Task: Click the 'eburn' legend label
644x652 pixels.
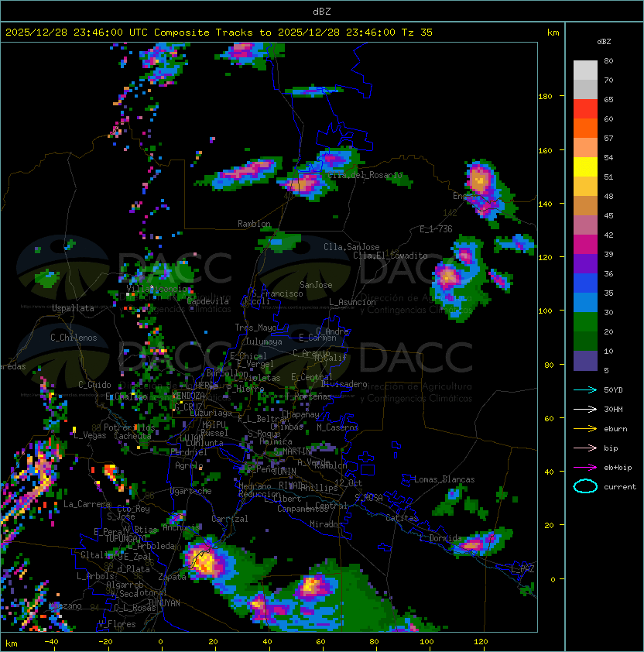Action: click(x=615, y=429)
